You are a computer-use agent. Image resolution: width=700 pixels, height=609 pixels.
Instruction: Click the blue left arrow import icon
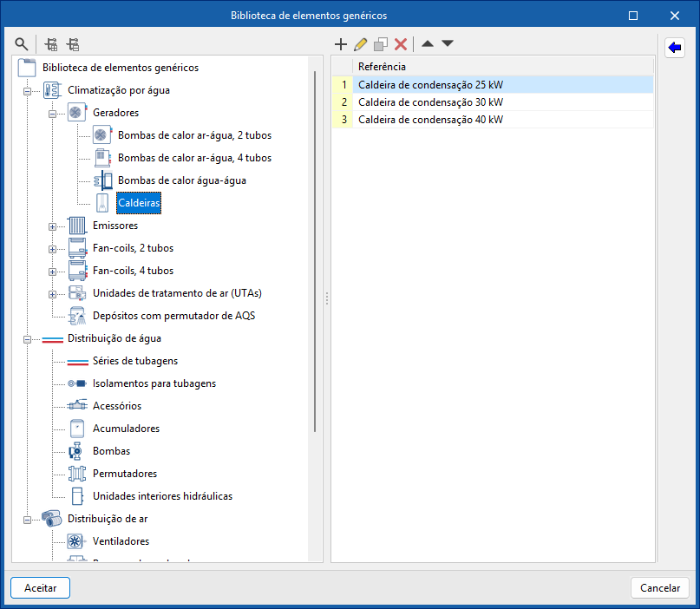pos(675,48)
